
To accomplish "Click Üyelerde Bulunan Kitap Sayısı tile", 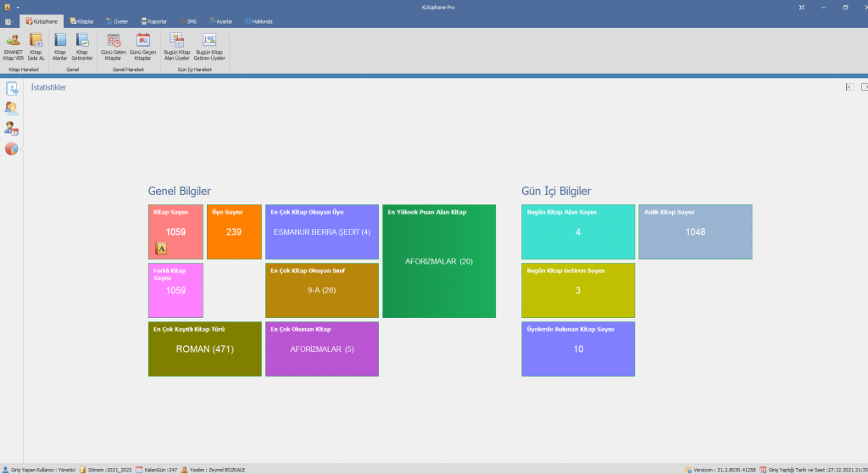I will click(x=578, y=349).
